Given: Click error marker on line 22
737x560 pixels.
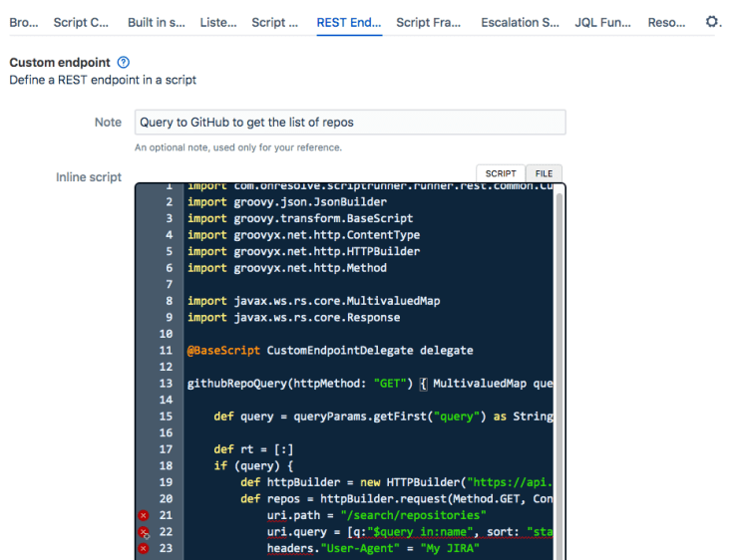Looking at the screenshot, I should [143, 532].
